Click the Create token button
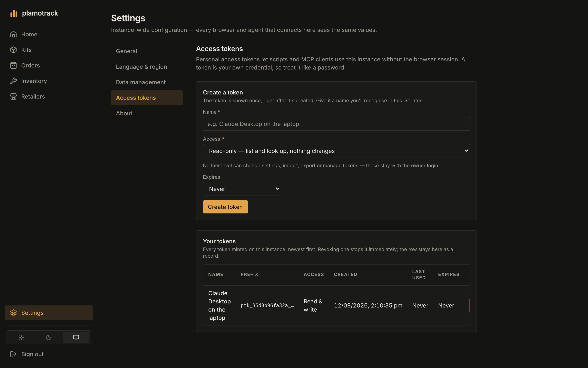The image size is (588, 368). (x=225, y=207)
